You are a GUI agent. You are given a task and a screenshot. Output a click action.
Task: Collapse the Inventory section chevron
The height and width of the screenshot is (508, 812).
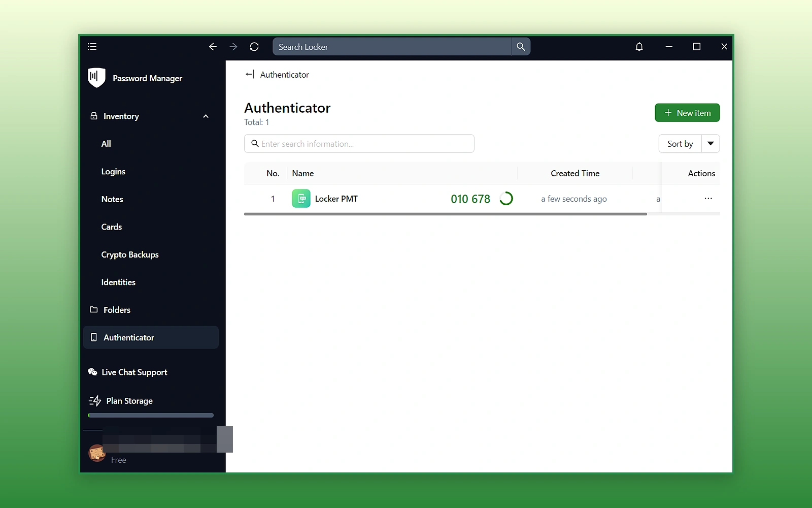click(x=206, y=116)
